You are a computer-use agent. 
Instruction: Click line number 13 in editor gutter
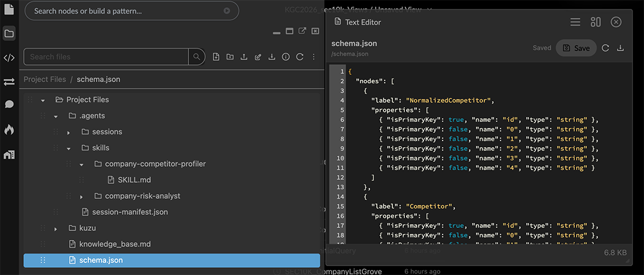coord(341,187)
